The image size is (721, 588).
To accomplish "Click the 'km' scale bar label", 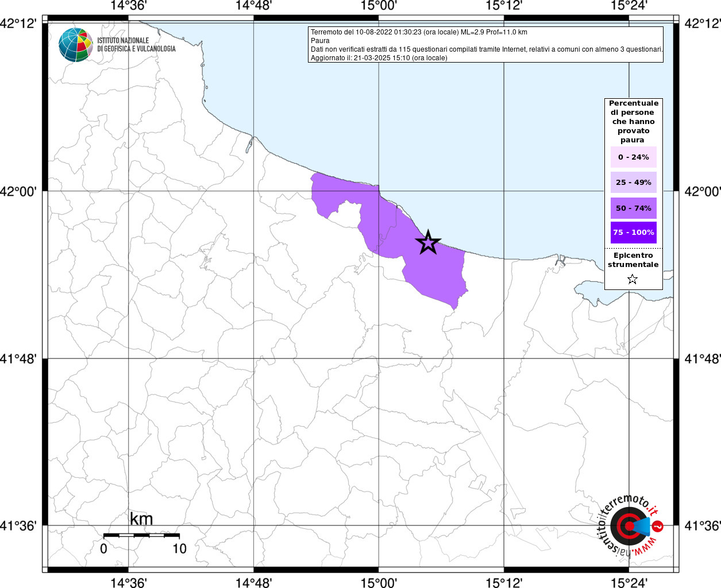I will coord(141,519).
